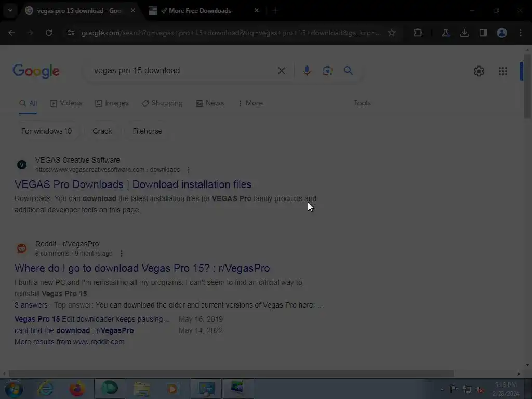Click the Reddit r/VegasPro source name
This screenshot has height=399, width=532.
tap(67, 244)
